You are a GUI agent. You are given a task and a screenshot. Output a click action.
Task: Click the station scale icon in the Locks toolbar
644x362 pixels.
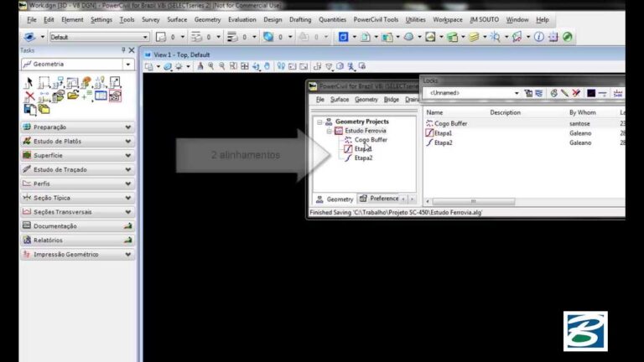click(x=618, y=94)
